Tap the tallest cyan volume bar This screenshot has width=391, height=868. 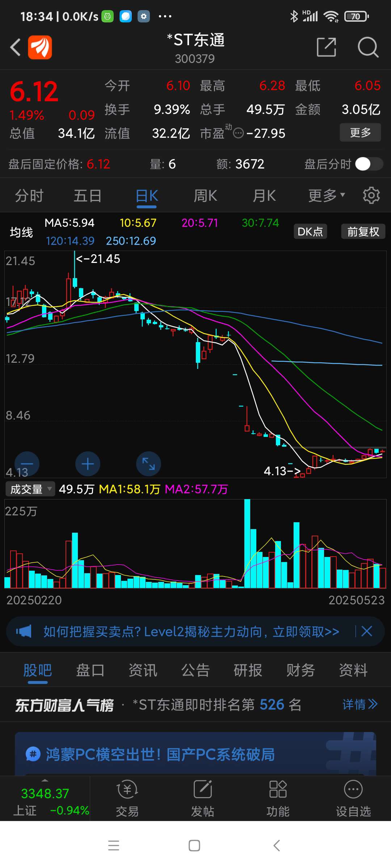pyautogui.click(x=247, y=544)
